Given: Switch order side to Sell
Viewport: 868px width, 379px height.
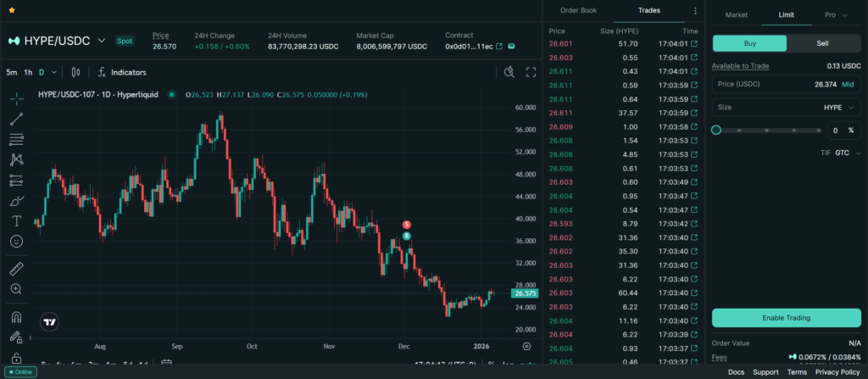Looking at the screenshot, I should (x=822, y=43).
